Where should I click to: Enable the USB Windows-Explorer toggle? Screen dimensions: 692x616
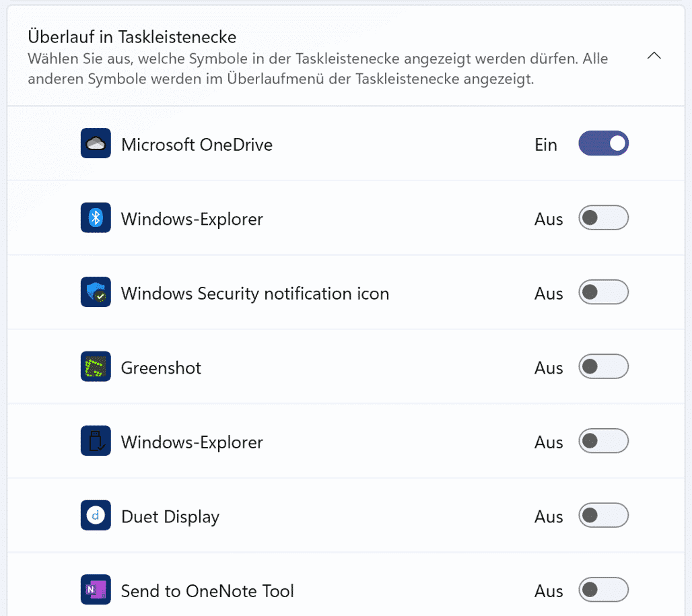pyautogui.click(x=603, y=442)
